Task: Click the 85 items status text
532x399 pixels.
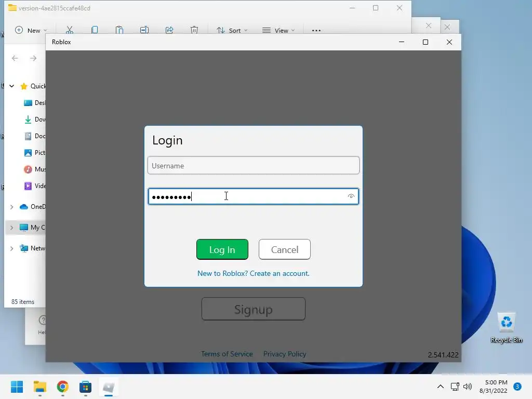Action: pos(23,302)
